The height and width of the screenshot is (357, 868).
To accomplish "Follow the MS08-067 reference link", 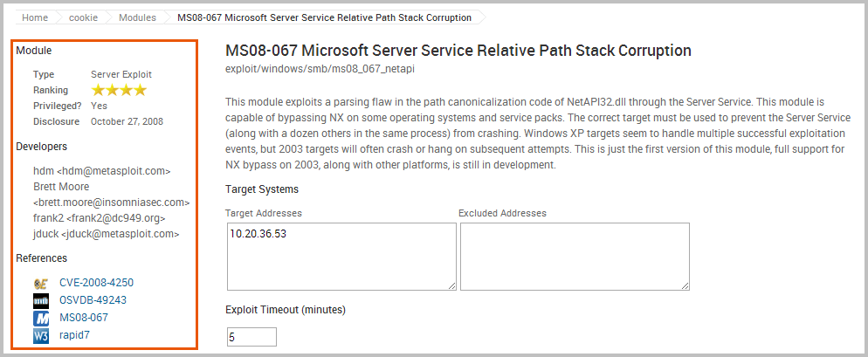I will pos(84,318).
